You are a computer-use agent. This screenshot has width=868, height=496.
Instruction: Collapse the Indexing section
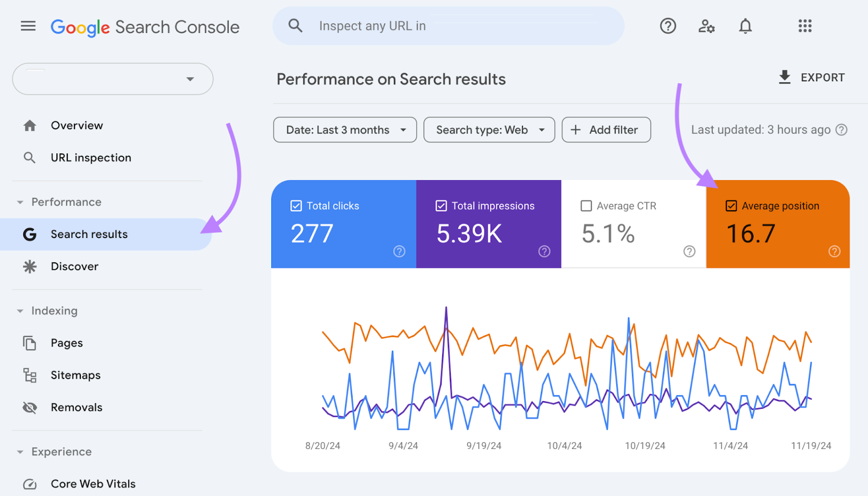(x=20, y=311)
